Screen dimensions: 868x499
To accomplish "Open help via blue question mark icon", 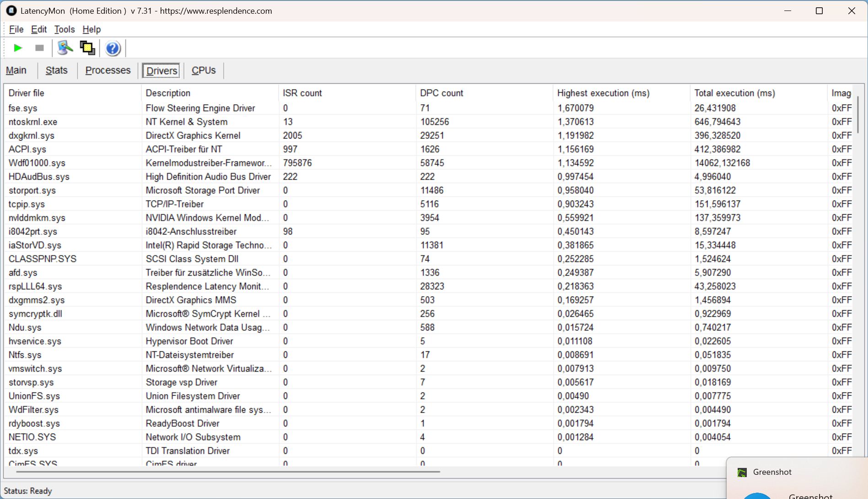I will [x=113, y=48].
